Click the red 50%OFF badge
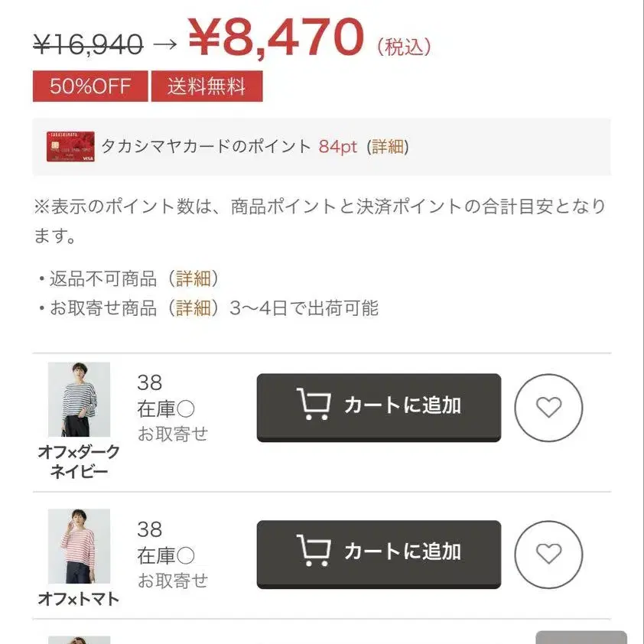644x644 pixels. 89,86
